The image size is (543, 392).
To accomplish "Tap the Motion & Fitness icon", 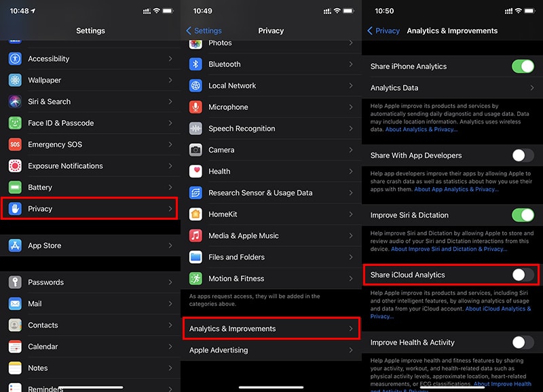I will click(x=195, y=279).
